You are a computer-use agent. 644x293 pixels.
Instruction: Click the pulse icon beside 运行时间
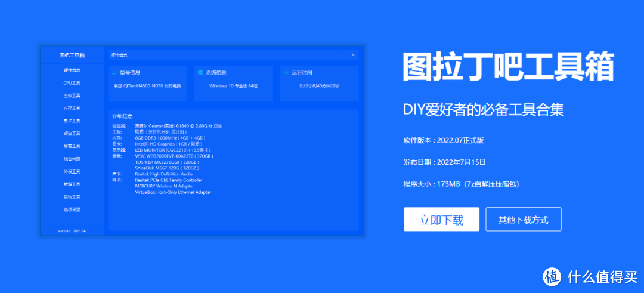[287, 73]
